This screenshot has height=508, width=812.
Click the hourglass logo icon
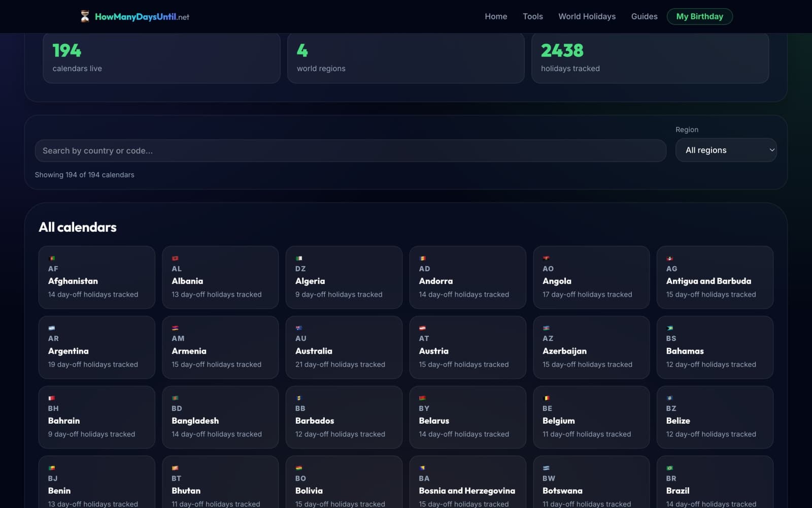(x=85, y=16)
